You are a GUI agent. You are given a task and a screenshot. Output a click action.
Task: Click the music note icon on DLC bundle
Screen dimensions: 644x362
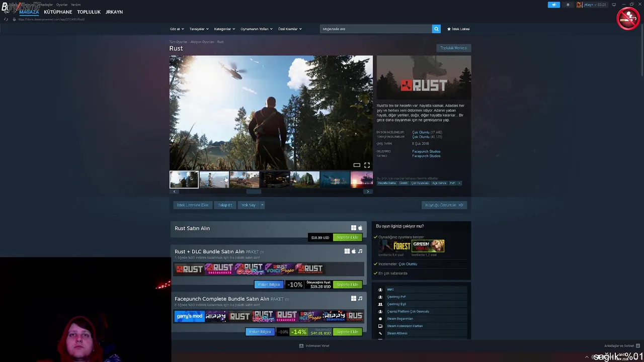tap(360, 251)
